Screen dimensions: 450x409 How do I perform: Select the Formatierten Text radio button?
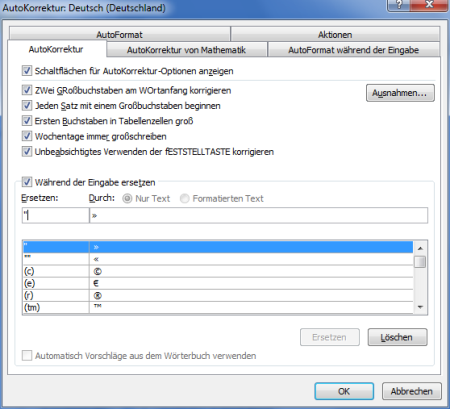pos(185,199)
